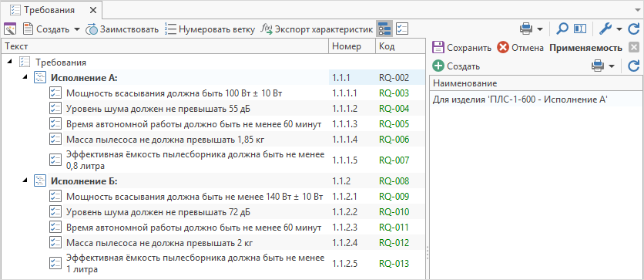644x280 pixels.
Task: Toggle the tree view mode icon
Action: pyautogui.click(x=384, y=29)
